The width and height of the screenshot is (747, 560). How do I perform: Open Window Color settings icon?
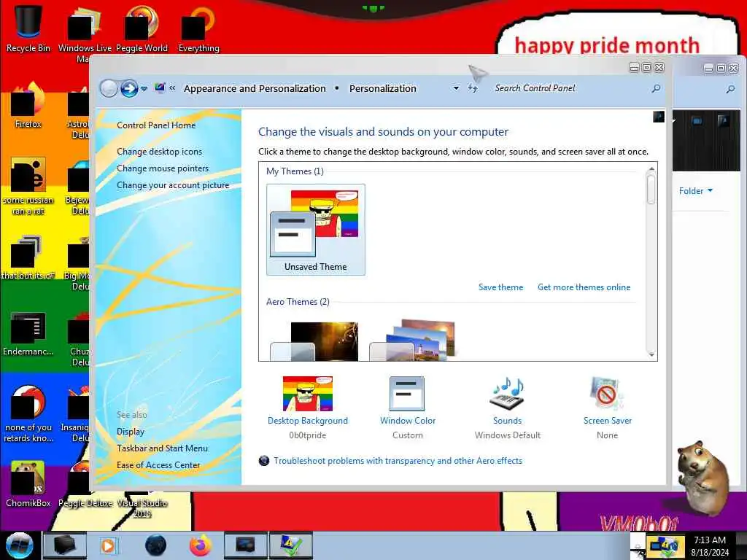coord(407,394)
